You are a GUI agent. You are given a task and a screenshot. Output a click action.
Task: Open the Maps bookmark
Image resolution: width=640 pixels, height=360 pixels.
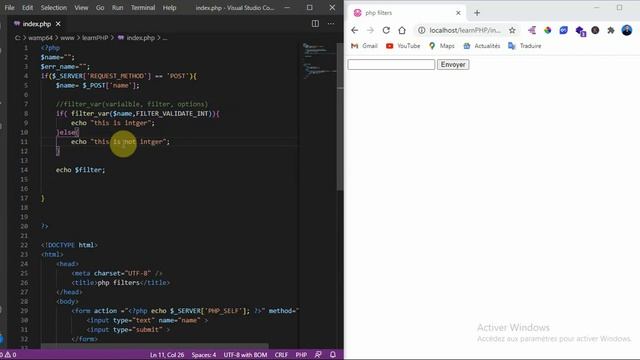tap(442, 46)
